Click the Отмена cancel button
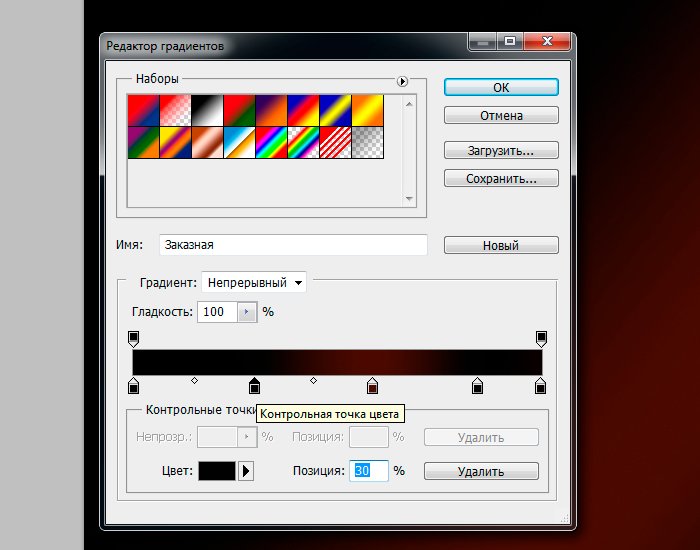 pos(501,116)
